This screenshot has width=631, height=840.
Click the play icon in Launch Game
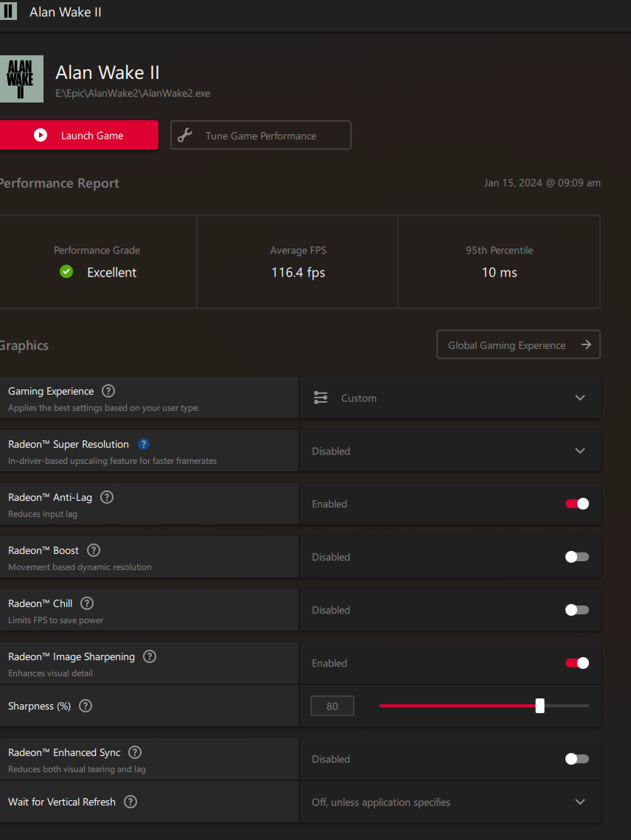(41, 136)
